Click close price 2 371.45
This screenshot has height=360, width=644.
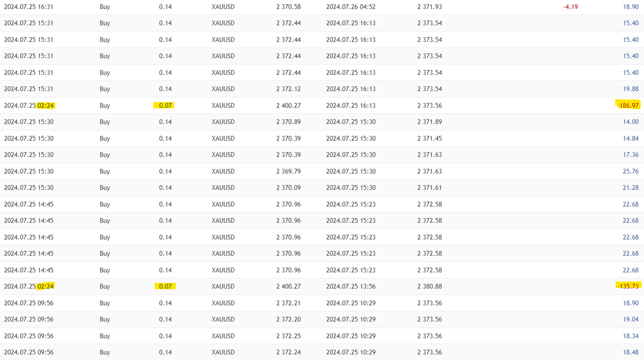430,138
